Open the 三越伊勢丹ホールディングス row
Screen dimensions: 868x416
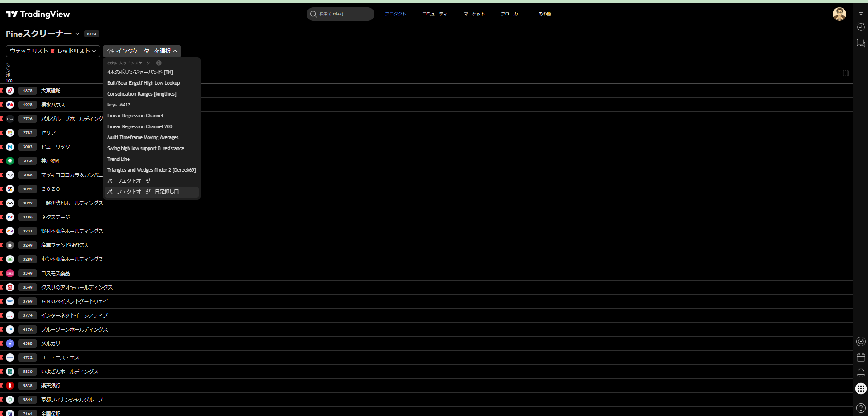[426, 203]
